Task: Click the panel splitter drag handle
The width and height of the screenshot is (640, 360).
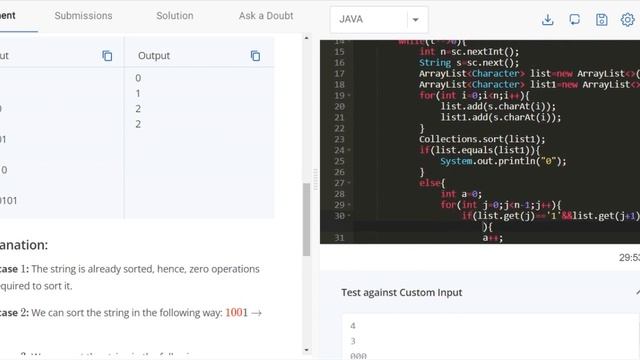Action: [x=315, y=180]
